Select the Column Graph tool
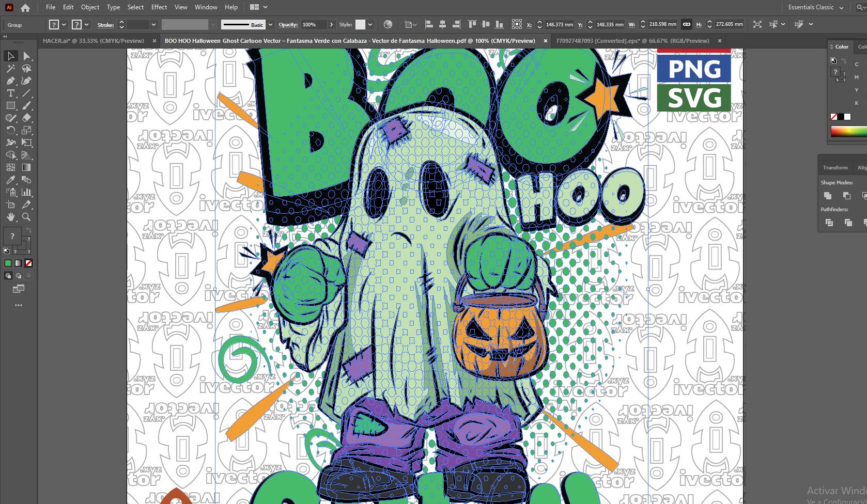This screenshot has height=504, width=867. coord(27,192)
